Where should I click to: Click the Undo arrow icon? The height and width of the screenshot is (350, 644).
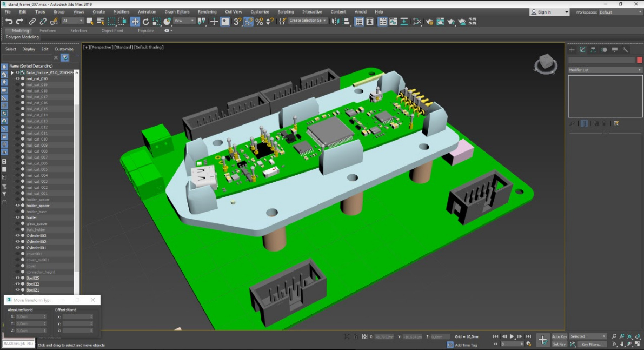pos(9,22)
